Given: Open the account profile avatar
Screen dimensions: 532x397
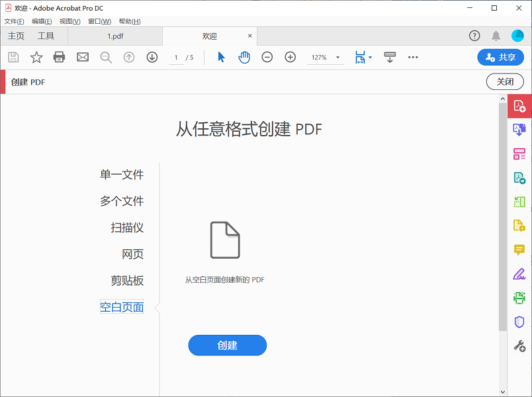Looking at the screenshot, I should point(517,36).
